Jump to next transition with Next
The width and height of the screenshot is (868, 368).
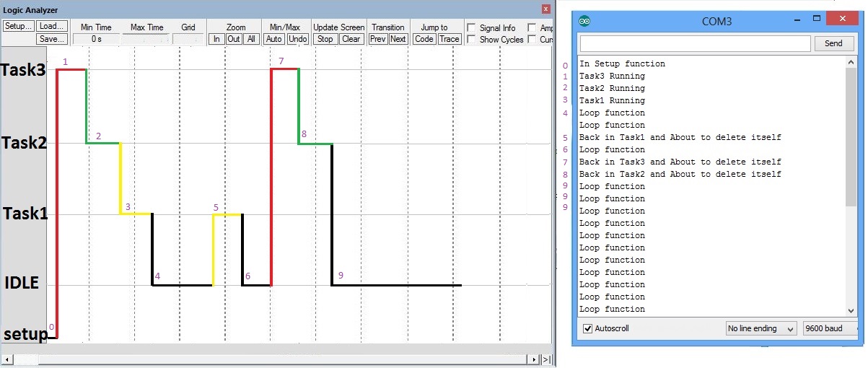[x=398, y=39]
